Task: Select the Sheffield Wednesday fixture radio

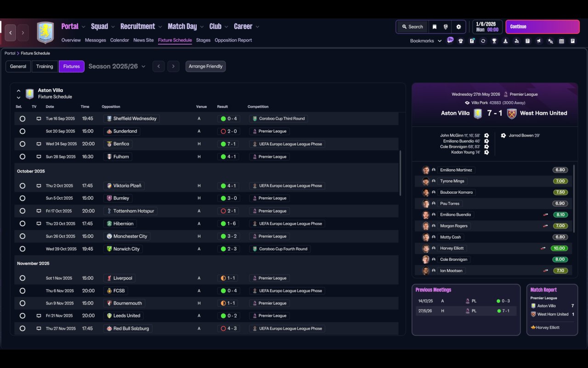Action: click(23, 119)
